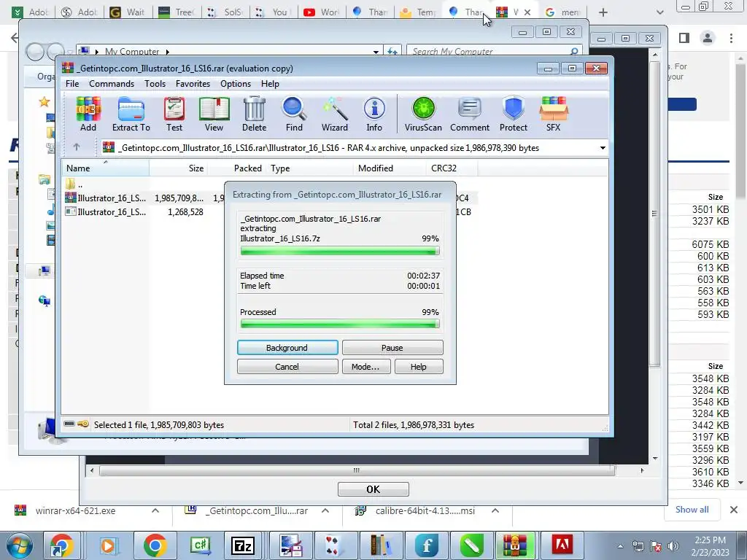Click the Protect shield icon

[514, 114]
